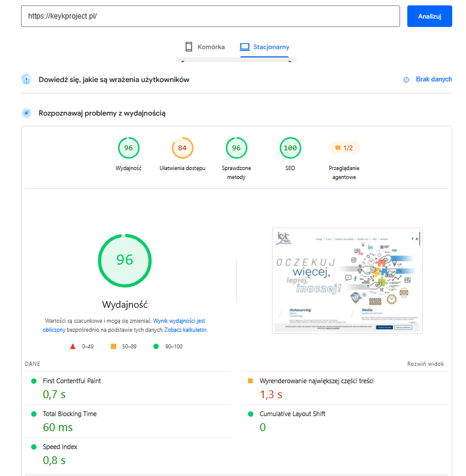Screen dimensions: 466x476
Task: Click the Sprawdzone metody label
Action: [237, 172]
